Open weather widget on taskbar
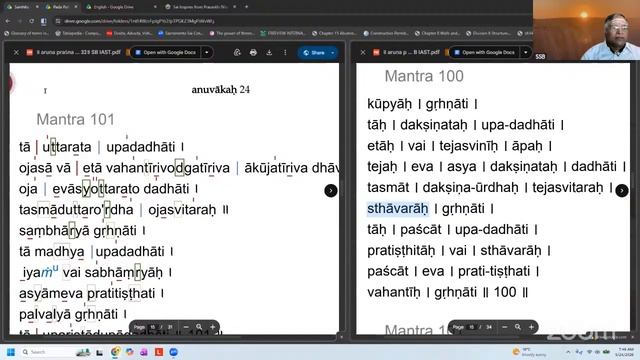The width and height of the screenshot is (640, 360). click(x=530, y=352)
